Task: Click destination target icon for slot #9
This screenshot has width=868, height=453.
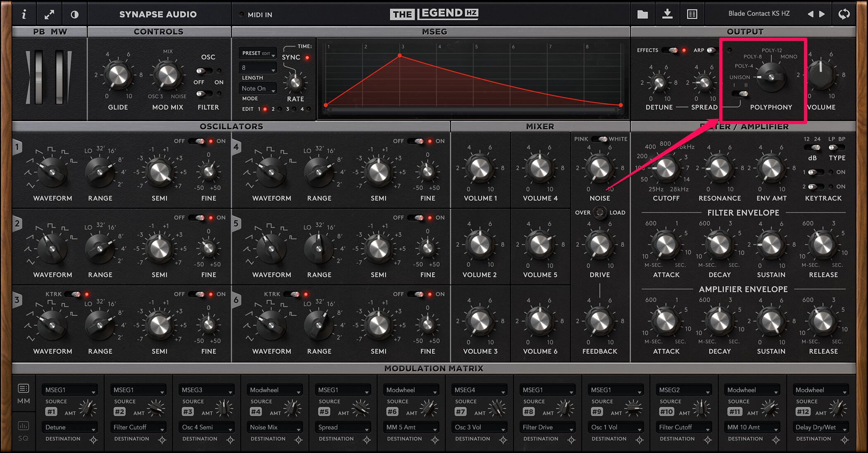Action: 639,440
